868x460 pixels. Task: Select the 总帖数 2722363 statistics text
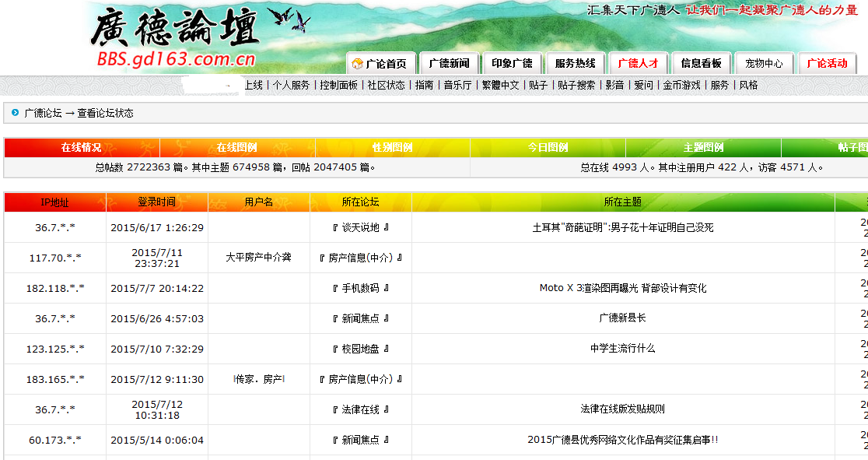coord(235,167)
